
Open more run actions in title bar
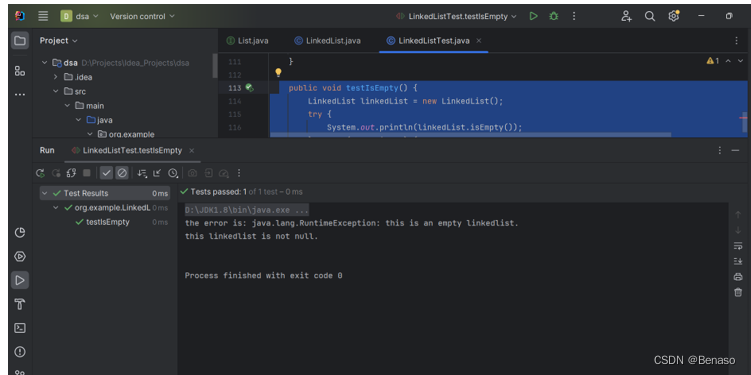(x=574, y=16)
